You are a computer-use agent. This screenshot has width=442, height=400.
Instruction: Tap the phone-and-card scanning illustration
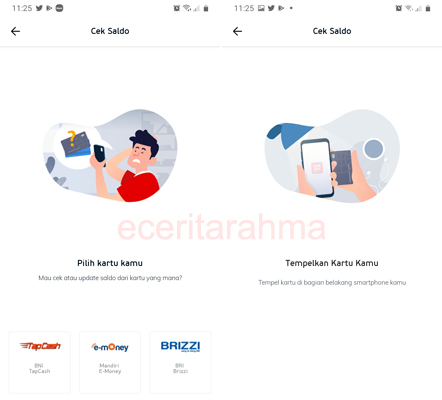pos(332,156)
